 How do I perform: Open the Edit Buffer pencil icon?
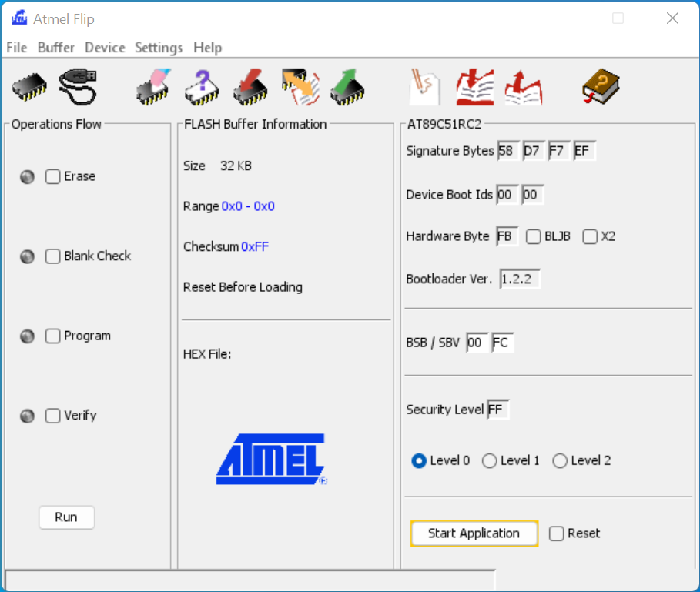point(424,86)
